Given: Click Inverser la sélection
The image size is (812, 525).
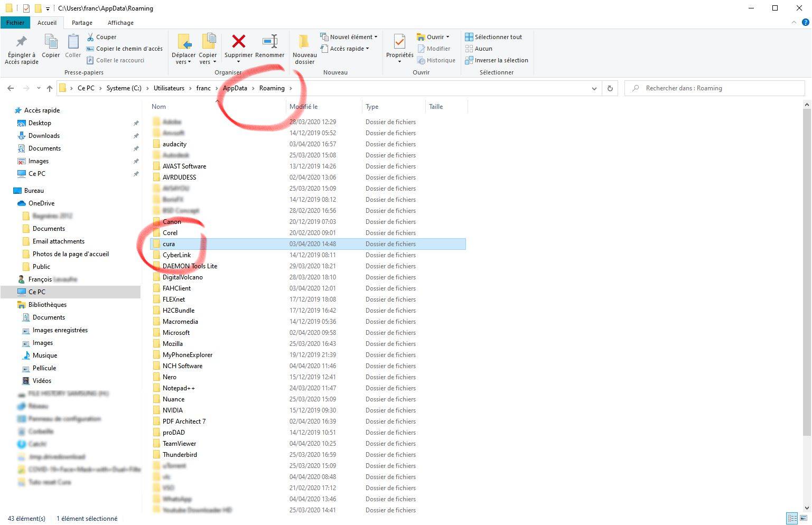Looking at the screenshot, I should [x=497, y=60].
